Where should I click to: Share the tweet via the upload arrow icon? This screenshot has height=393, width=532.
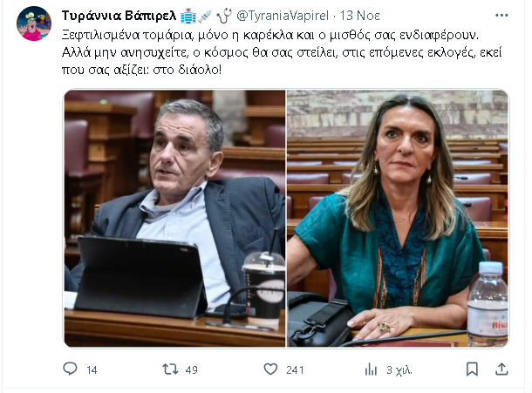click(x=501, y=369)
